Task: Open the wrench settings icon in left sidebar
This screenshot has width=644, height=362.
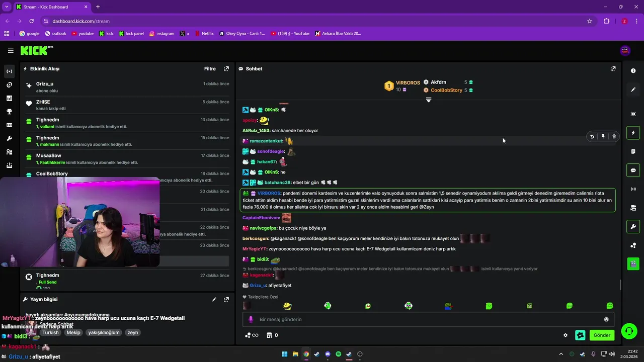Action: click(x=9, y=139)
